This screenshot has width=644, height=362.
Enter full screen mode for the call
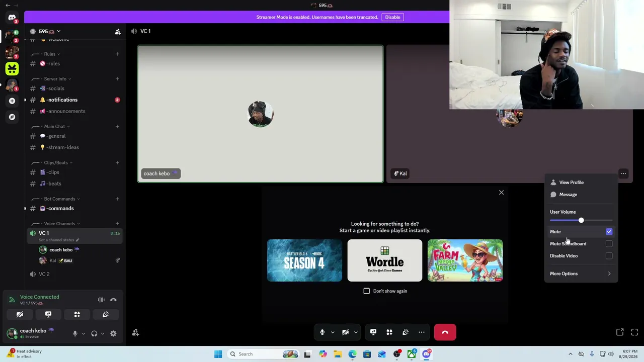634,332
